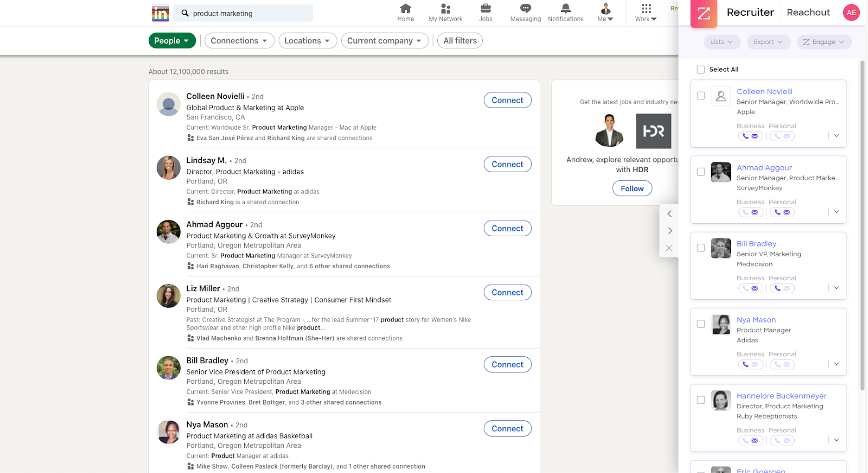Click Hannelore Buckenmeyer's business email icon

755,440
